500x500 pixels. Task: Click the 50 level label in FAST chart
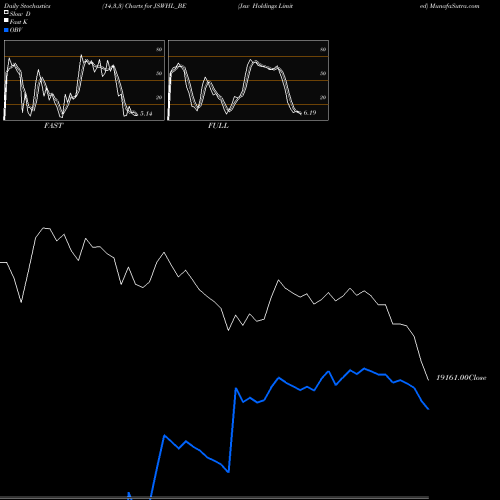coord(159,73)
